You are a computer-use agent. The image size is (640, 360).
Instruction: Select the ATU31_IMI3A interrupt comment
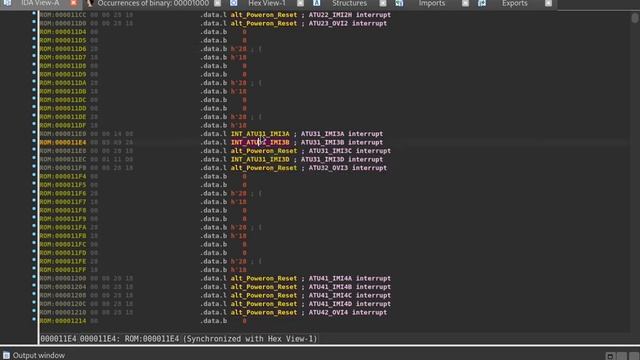pyautogui.click(x=342, y=134)
